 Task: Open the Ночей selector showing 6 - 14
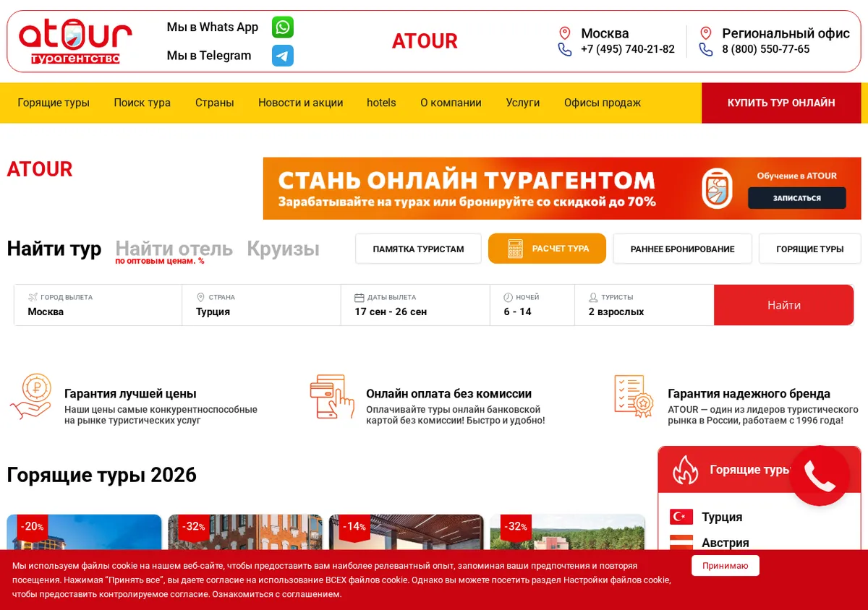pos(532,305)
